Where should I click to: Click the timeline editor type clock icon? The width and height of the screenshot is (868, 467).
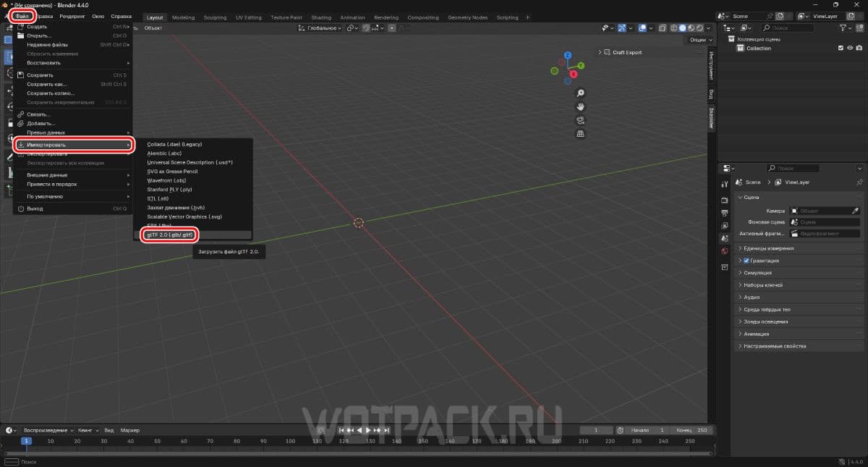pos(9,430)
